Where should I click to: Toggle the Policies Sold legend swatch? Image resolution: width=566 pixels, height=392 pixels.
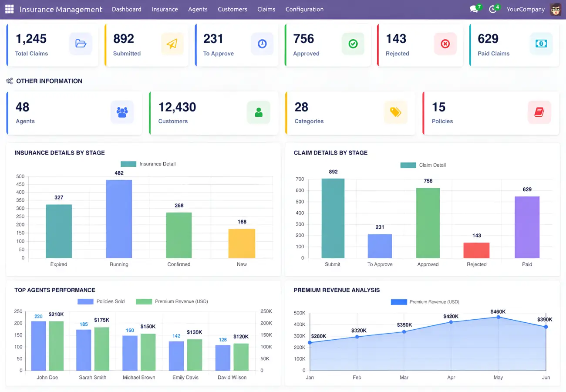[85, 301]
